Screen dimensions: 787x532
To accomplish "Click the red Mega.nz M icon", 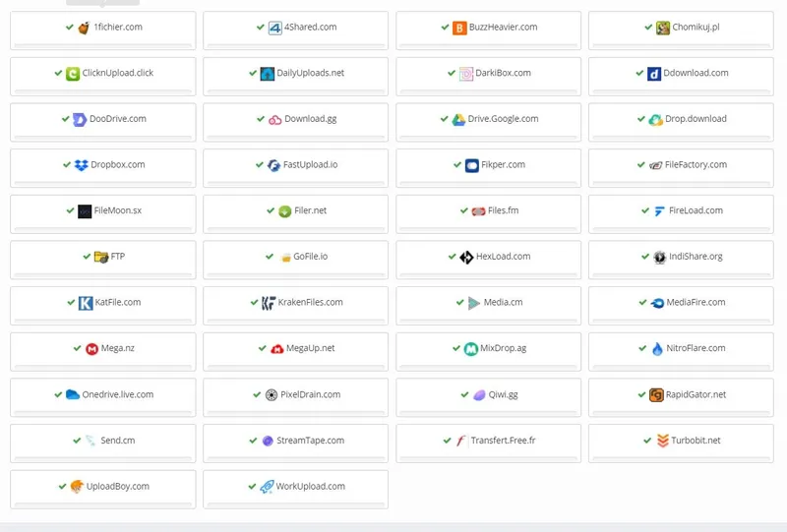I will 91,349.
